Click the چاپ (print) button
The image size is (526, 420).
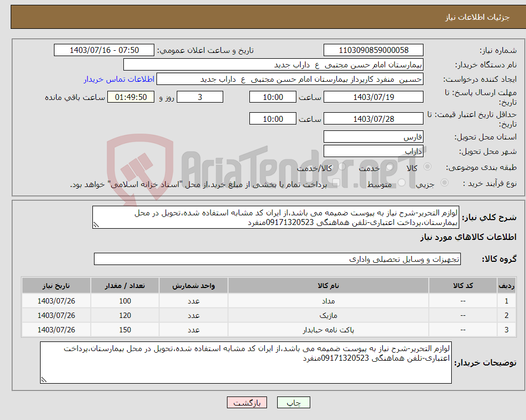click(293, 402)
